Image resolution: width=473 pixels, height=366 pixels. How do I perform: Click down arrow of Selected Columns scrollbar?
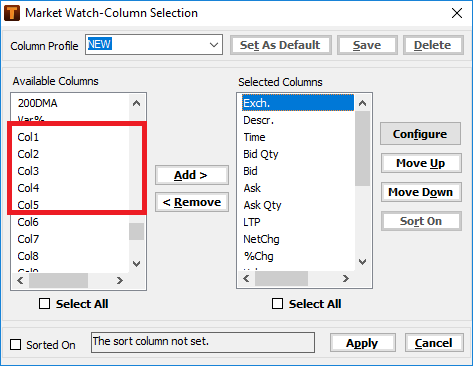[363, 262]
